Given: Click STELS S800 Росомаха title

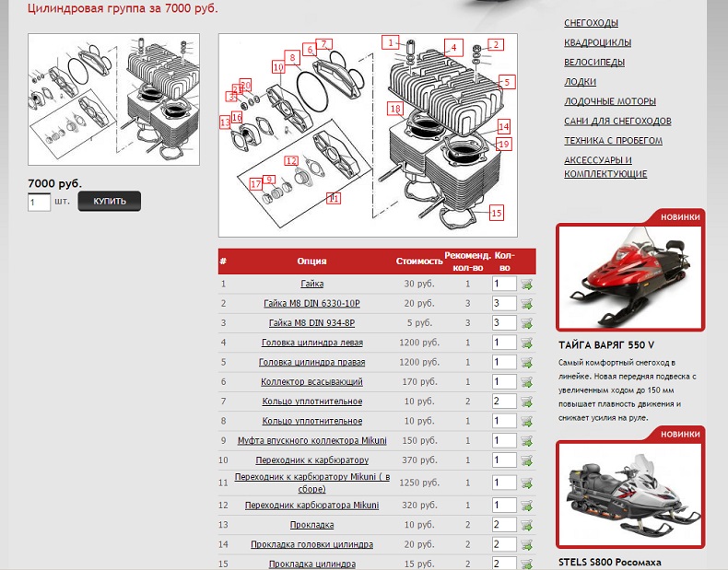Looking at the screenshot, I should click(x=610, y=562).
